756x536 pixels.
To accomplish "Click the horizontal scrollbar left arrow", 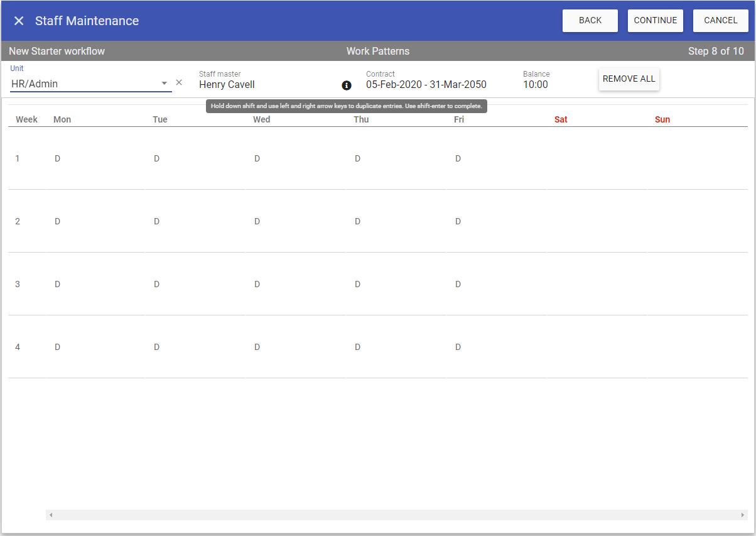I will pyautogui.click(x=51, y=515).
